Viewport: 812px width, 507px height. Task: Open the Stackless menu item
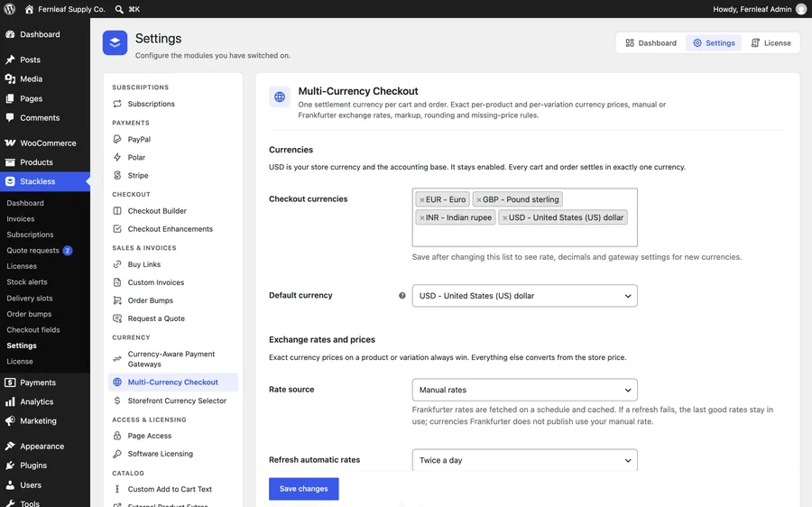coord(45,181)
